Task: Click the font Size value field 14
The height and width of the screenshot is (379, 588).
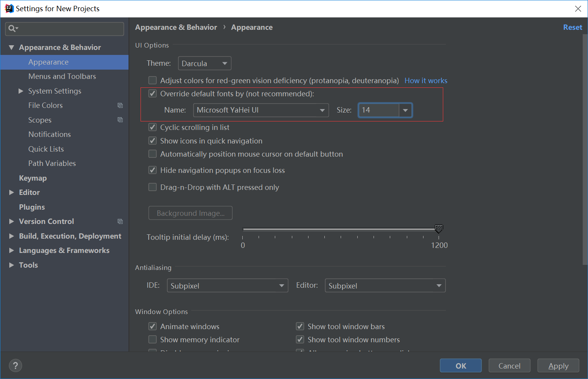Action: 379,110
